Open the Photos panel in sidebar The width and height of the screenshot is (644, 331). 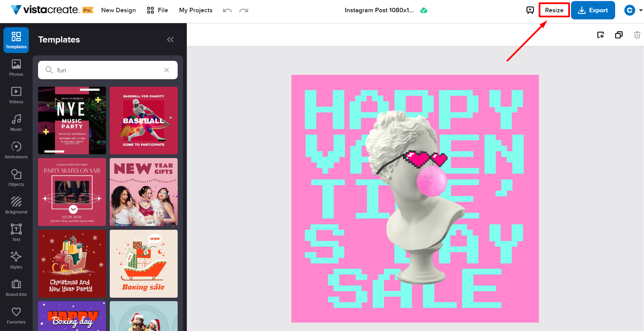16,68
